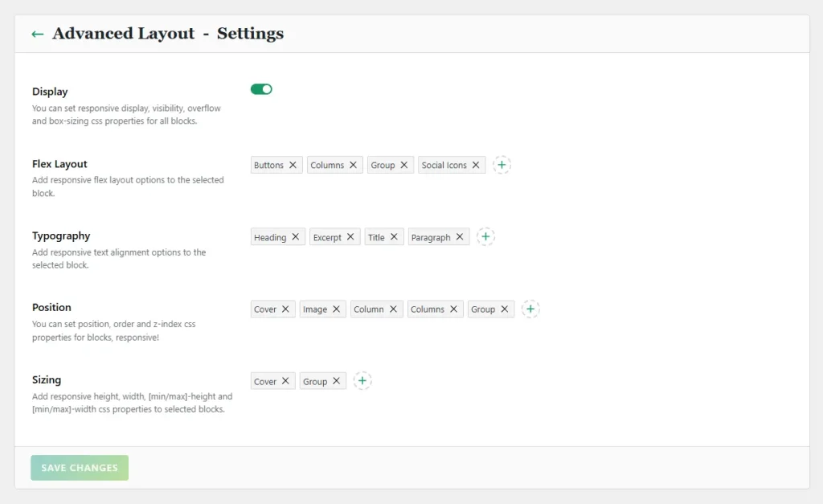This screenshot has width=823, height=504.
Task: Remove Heading tag from Typography
Action: (x=296, y=237)
